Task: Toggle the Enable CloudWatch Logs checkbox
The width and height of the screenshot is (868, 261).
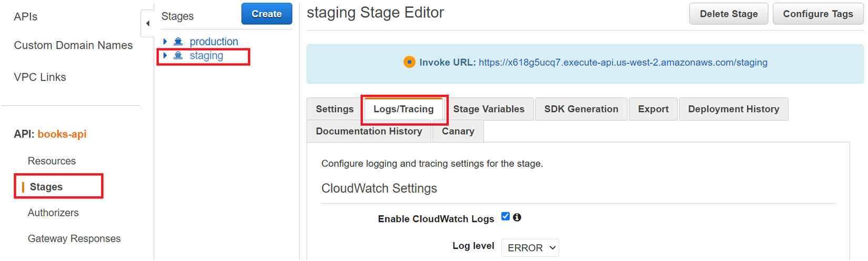Action: click(x=506, y=216)
